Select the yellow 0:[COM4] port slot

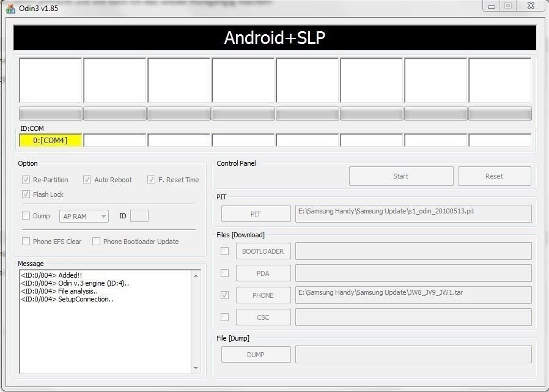coord(50,140)
